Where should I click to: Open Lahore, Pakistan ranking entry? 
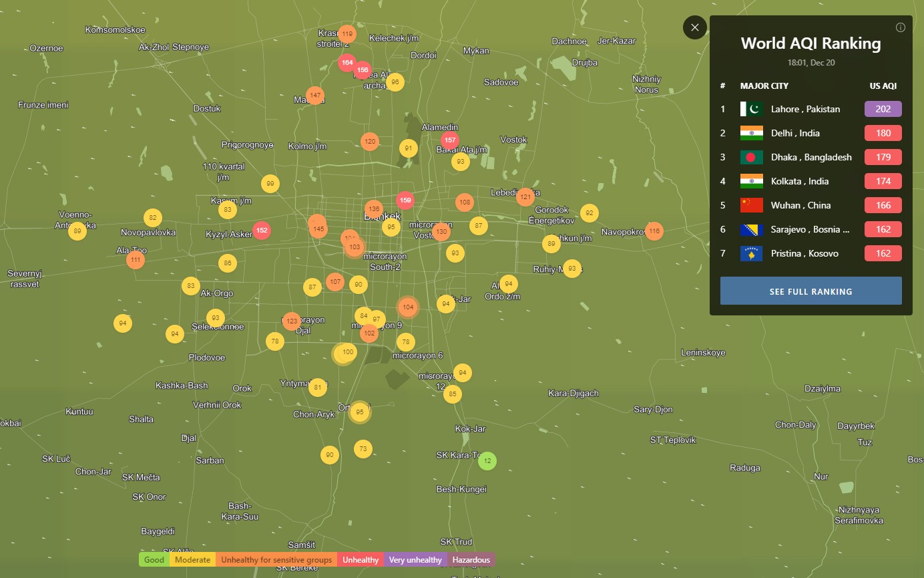point(805,109)
